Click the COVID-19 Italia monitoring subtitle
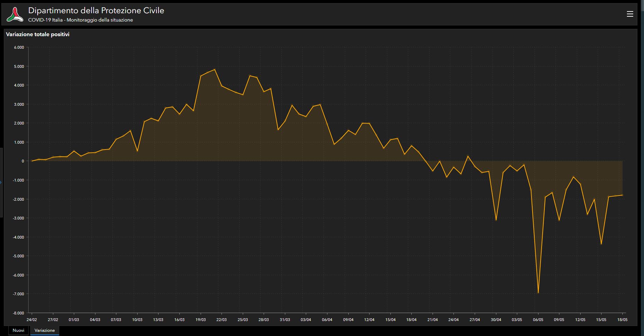 click(80, 20)
